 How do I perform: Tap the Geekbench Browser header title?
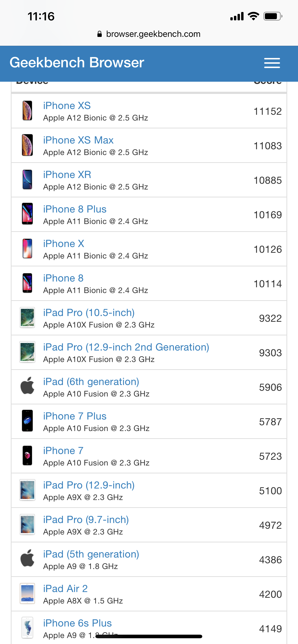coord(77,63)
